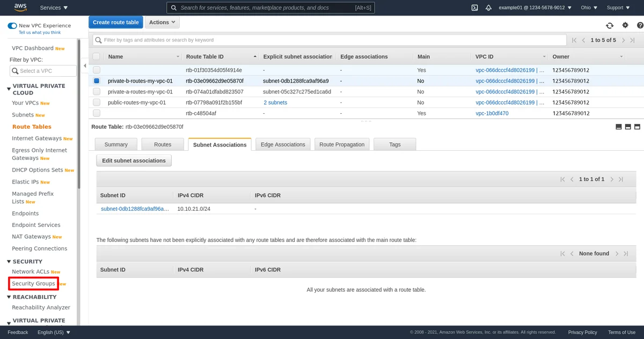Uncheck the private-b-routes-my-vpc-01 row checkbox

pyautogui.click(x=97, y=81)
